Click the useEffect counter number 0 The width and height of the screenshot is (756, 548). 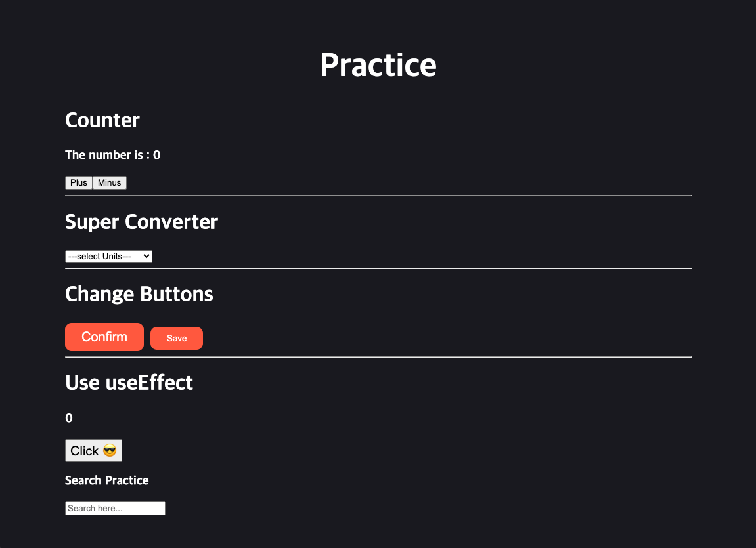[68, 418]
